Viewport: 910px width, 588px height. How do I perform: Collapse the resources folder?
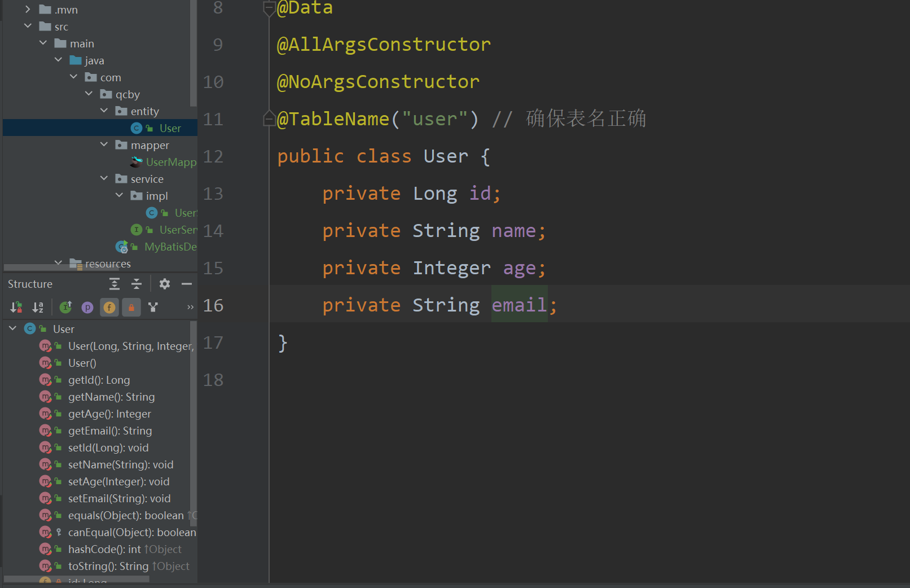pos(58,263)
